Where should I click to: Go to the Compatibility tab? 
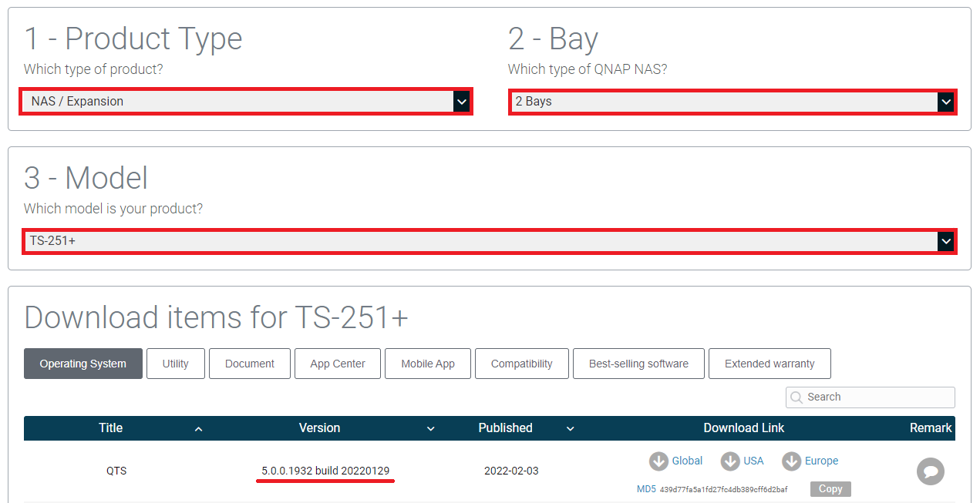(x=521, y=364)
